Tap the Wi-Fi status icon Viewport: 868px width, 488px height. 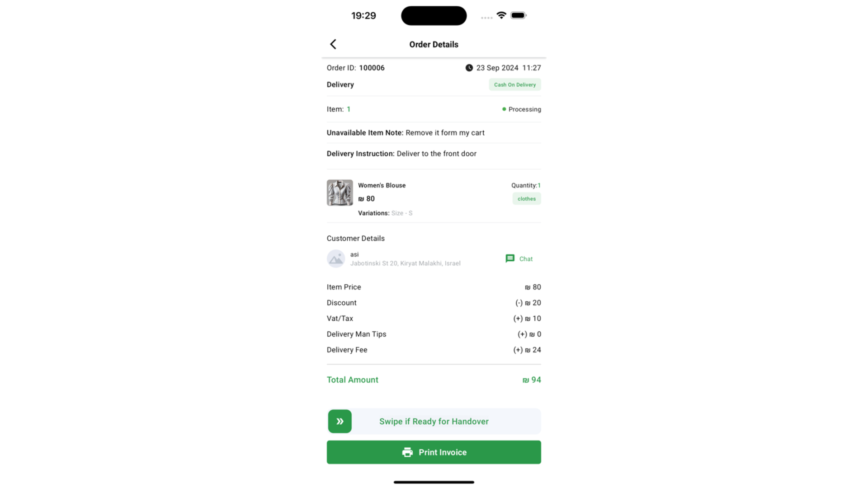click(501, 15)
